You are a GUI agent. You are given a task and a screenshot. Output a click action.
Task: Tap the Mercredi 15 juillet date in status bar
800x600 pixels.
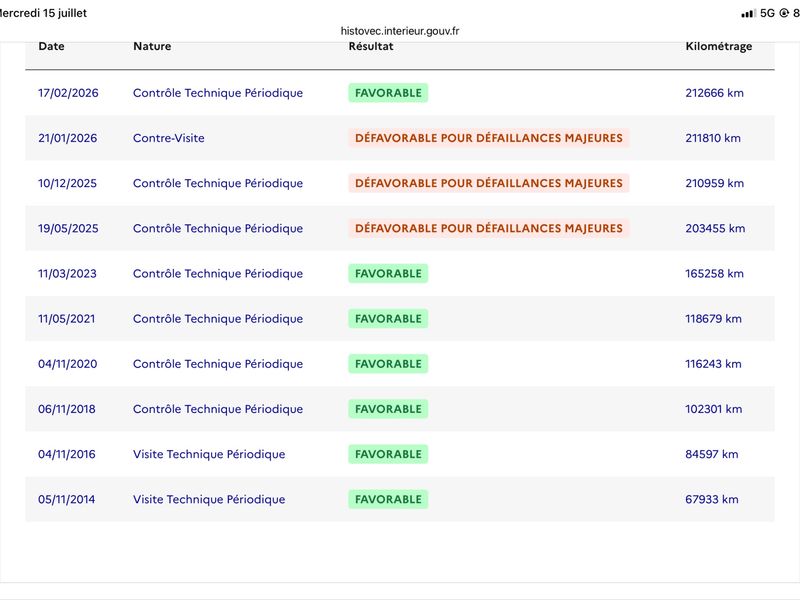click(43, 13)
